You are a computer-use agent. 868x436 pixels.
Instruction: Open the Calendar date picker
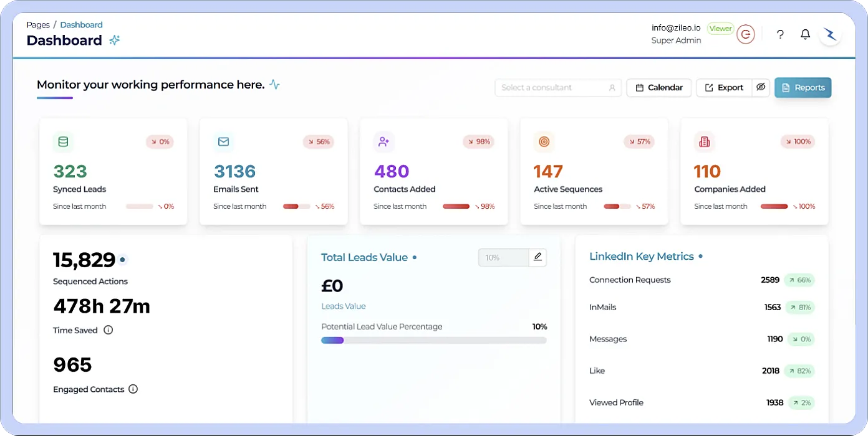point(658,88)
